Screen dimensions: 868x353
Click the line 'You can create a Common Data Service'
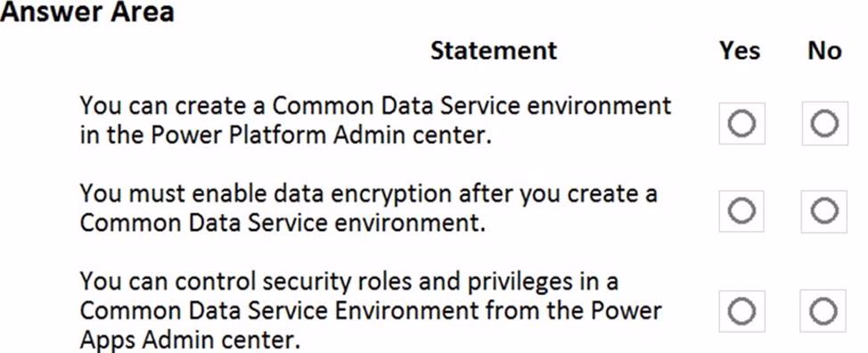pyautogui.click(x=375, y=105)
